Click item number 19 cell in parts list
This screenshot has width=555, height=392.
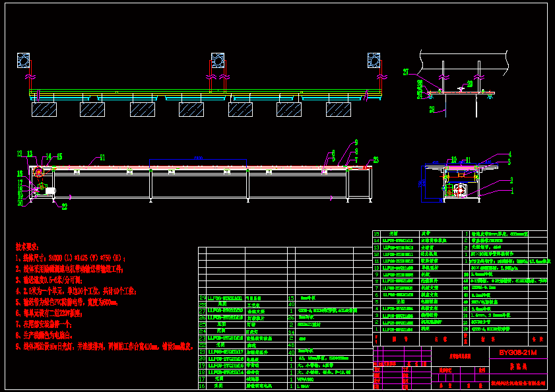[x=203, y=366]
